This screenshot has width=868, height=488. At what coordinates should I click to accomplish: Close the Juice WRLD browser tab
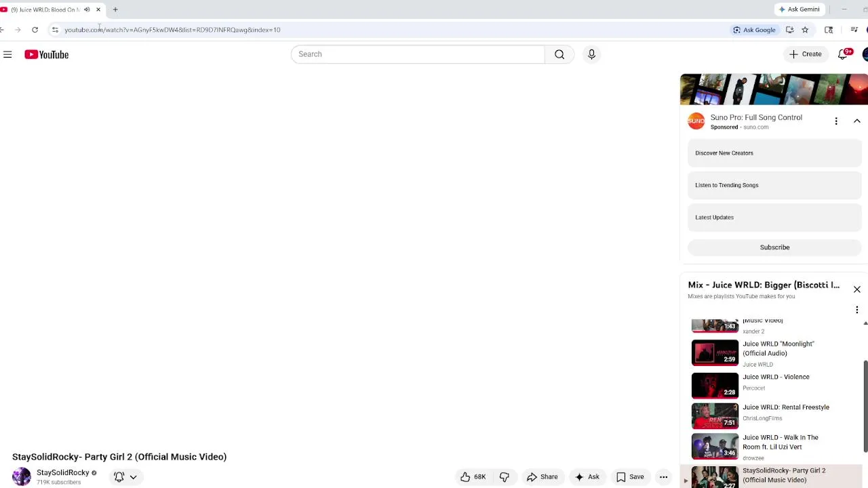tap(98, 9)
